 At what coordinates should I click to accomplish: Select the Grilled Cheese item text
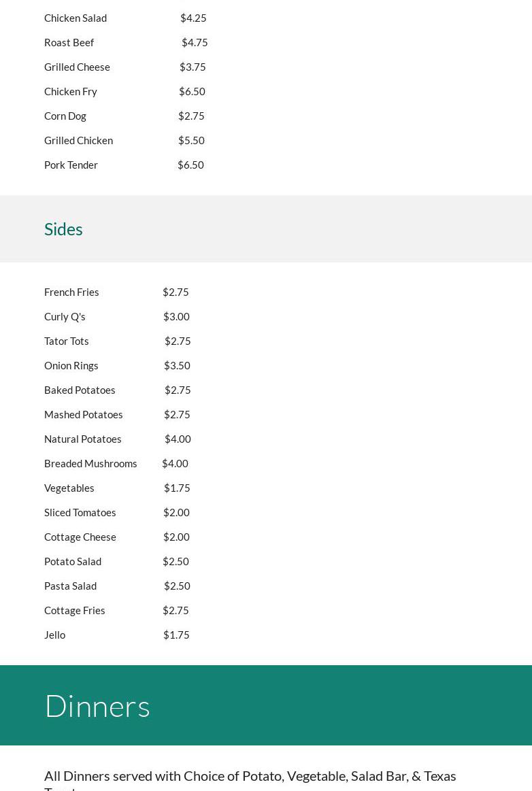click(77, 67)
